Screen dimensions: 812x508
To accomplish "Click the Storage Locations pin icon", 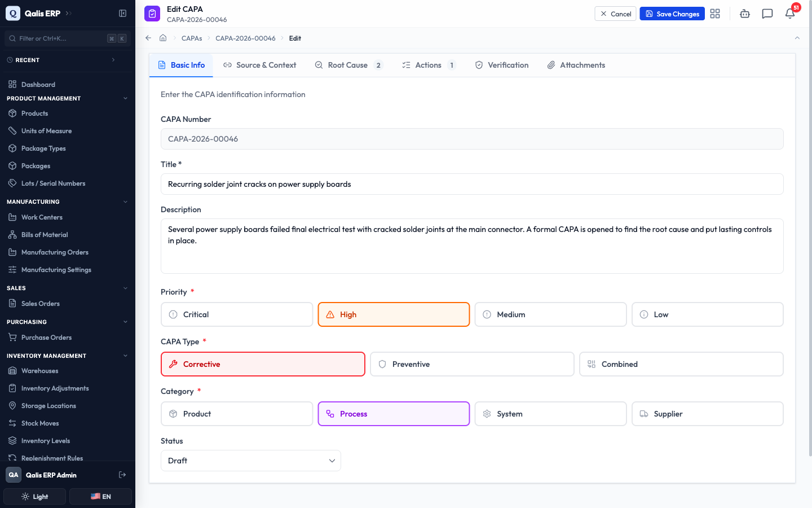I will [x=12, y=405].
